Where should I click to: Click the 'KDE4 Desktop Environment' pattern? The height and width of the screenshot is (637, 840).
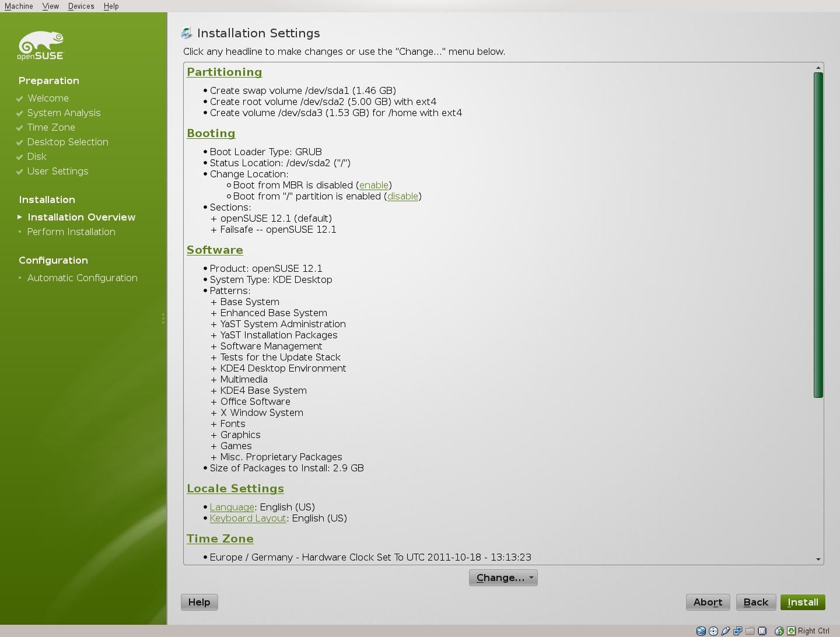tap(283, 368)
